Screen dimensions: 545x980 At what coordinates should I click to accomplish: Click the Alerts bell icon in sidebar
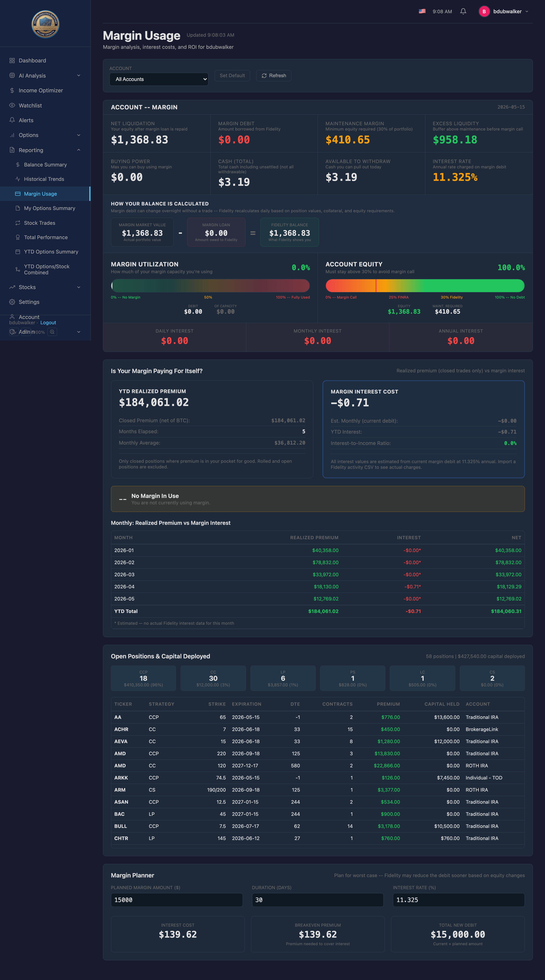(x=12, y=120)
